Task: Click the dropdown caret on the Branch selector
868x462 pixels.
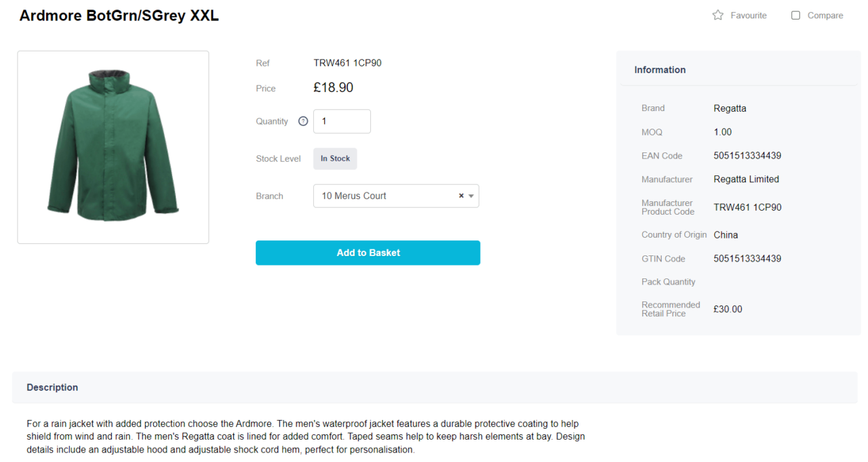Action: [471, 196]
